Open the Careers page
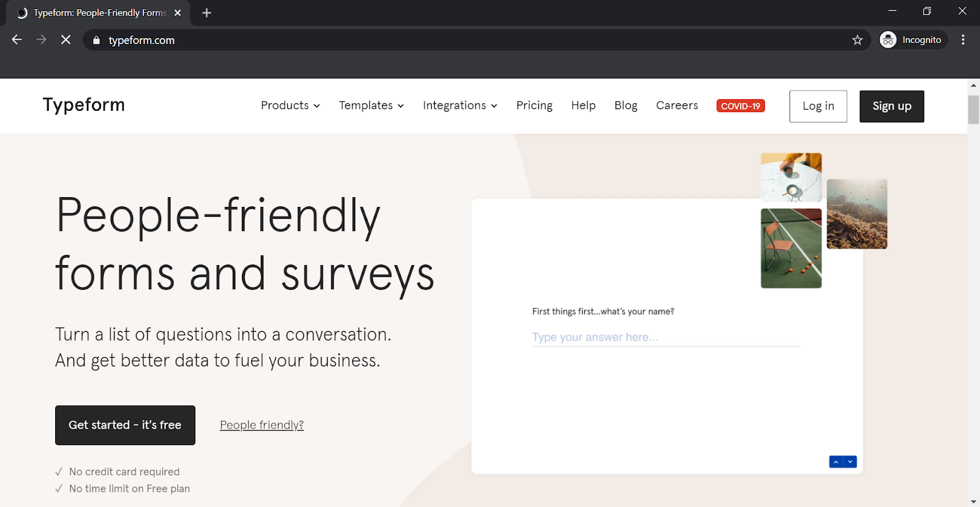980x507 pixels. click(677, 105)
